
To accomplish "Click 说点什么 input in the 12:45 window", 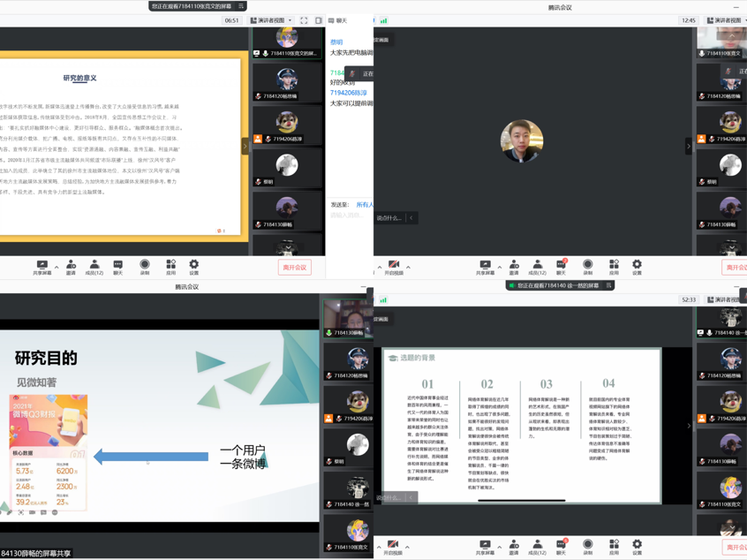I will [x=389, y=218].
